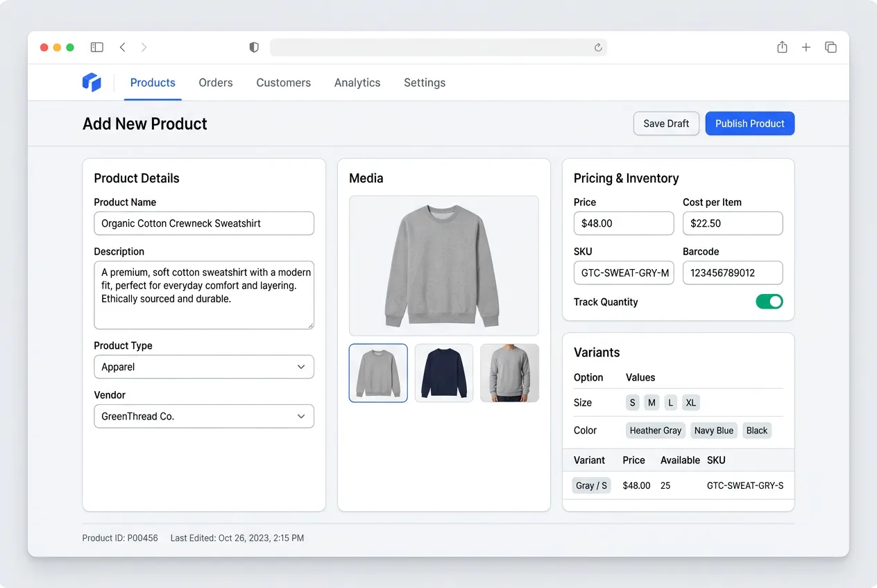Image resolution: width=877 pixels, height=588 pixels.
Task: Open the Vendor dropdown
Action: click(203, 416)
